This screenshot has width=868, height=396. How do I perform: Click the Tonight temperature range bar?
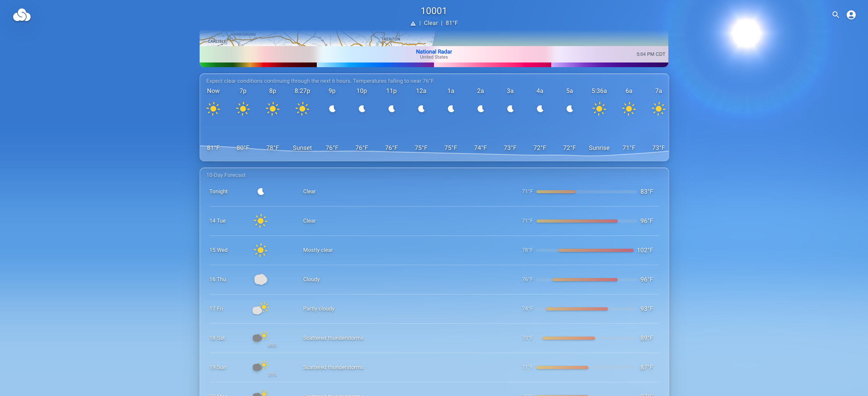(x=586, y=192)
